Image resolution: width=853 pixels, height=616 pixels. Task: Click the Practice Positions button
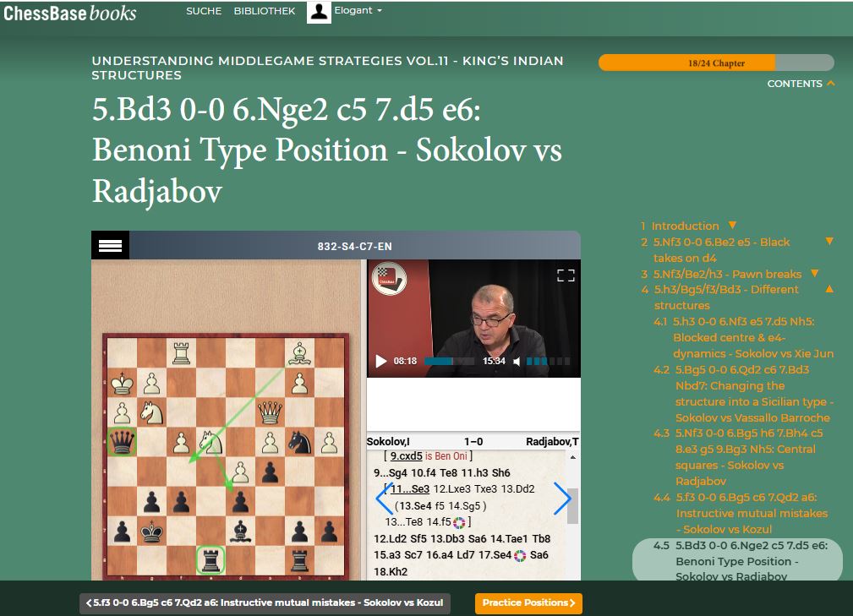pos(528,603)
